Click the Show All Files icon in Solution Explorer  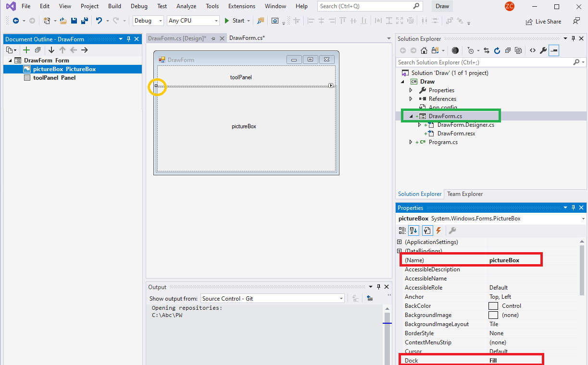[518, 50]
